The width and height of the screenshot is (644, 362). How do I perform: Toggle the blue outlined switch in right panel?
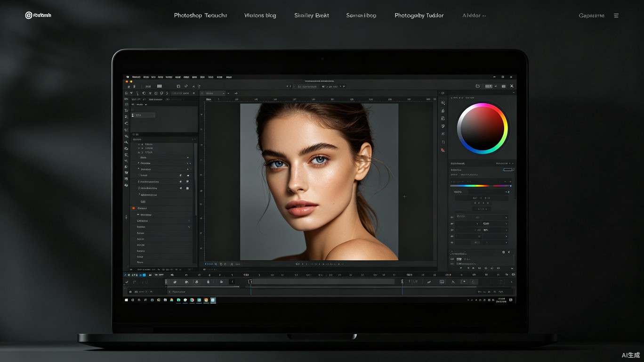508,170
